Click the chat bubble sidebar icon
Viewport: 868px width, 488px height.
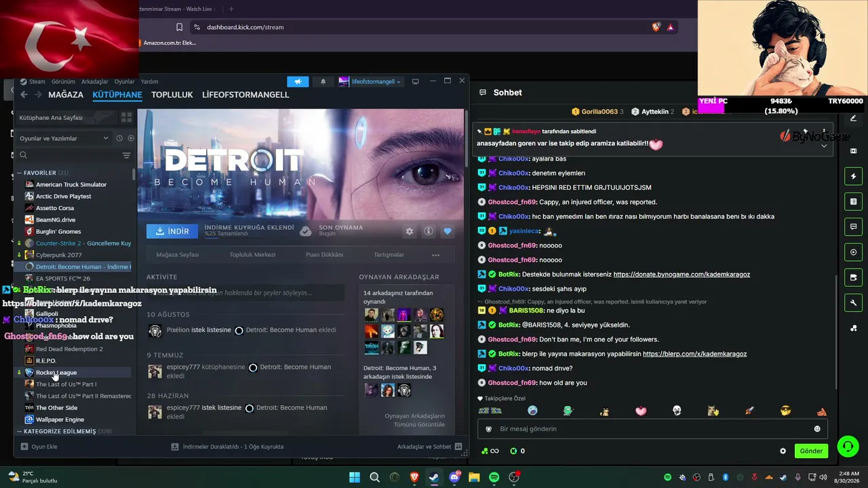pos(854,226)
